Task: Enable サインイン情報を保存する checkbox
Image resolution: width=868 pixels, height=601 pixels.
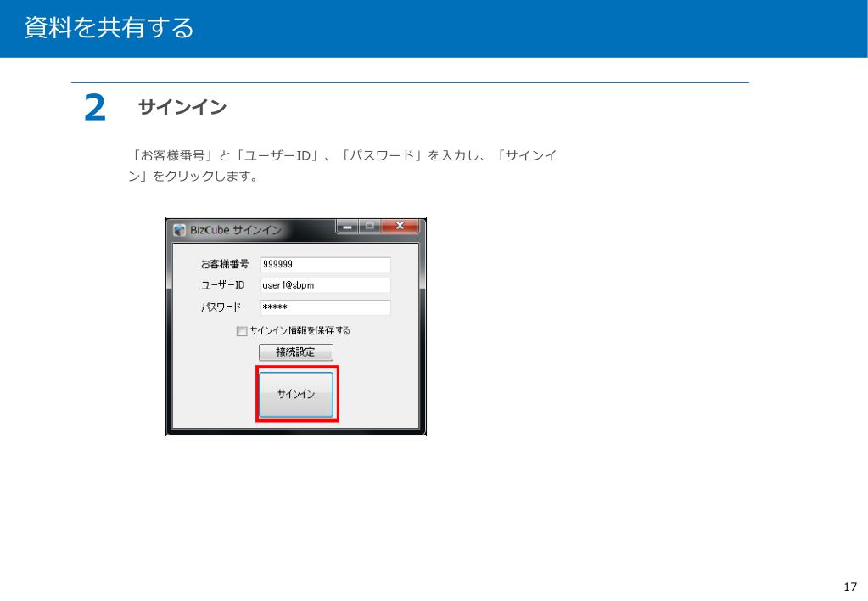Action: 241,331
